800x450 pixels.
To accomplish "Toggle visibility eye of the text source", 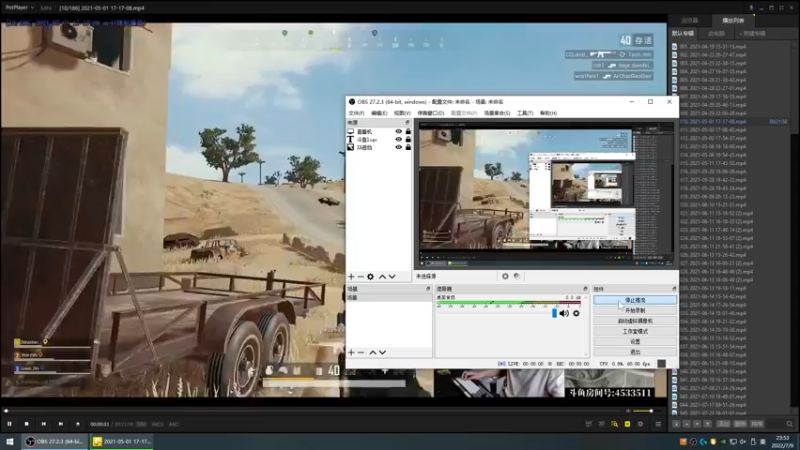I will tap(398, 139).
